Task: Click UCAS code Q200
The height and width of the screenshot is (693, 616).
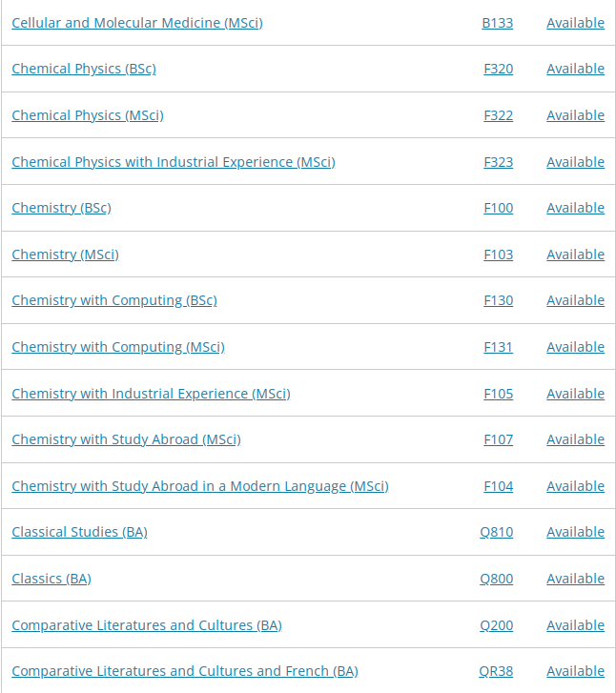Action: point(496,625)
